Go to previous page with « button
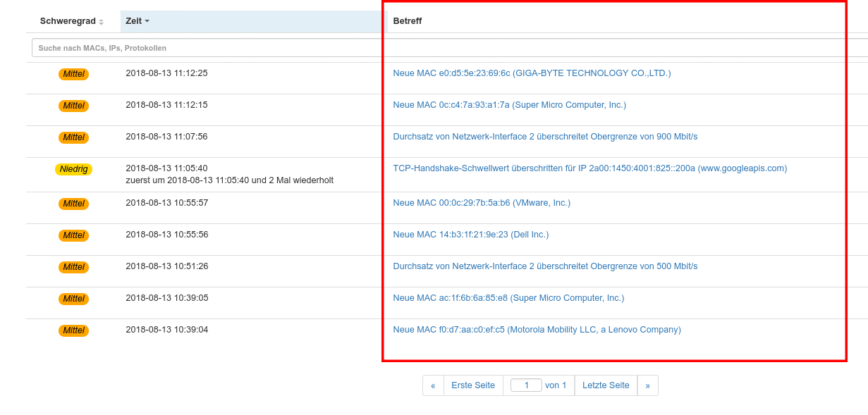The height and width of the screenshot is (415, 868). [433, 385]
